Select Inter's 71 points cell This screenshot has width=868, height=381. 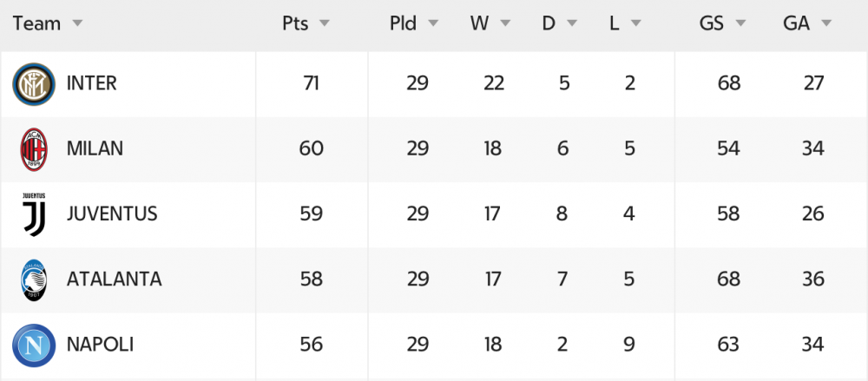[x=311, y=83]
